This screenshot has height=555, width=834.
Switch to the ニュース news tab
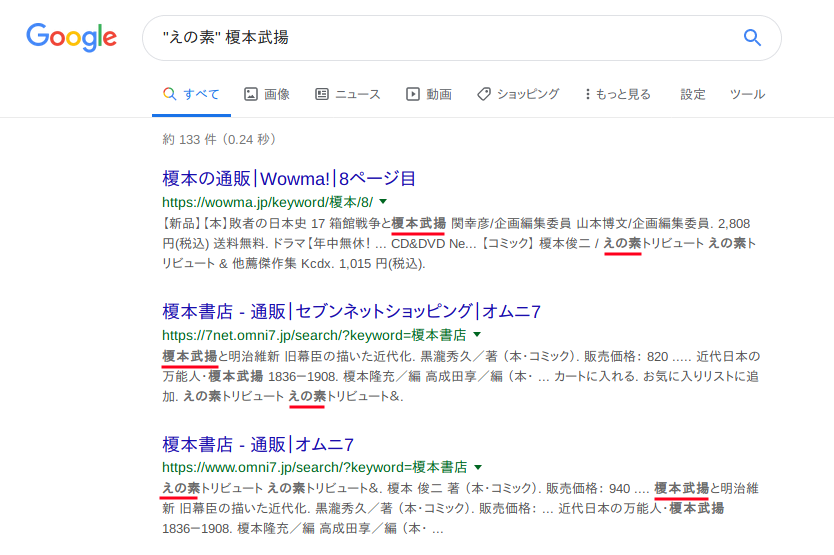pos(348,94)
